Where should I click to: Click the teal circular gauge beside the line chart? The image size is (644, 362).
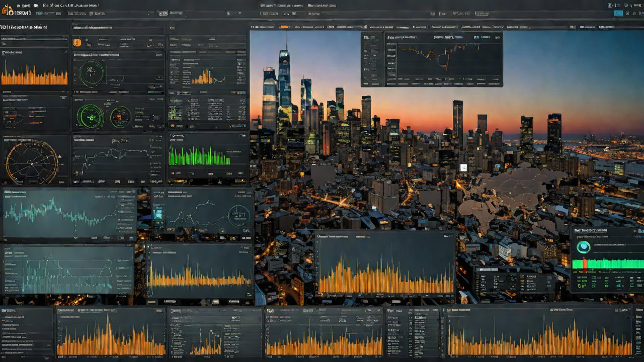pyautogui.click(x=239, y=216)
